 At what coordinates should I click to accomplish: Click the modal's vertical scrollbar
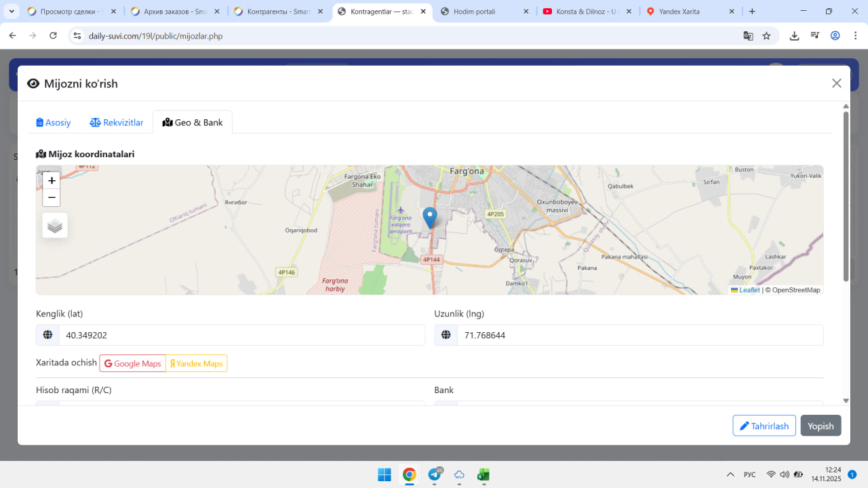click(x=846, y=197)
